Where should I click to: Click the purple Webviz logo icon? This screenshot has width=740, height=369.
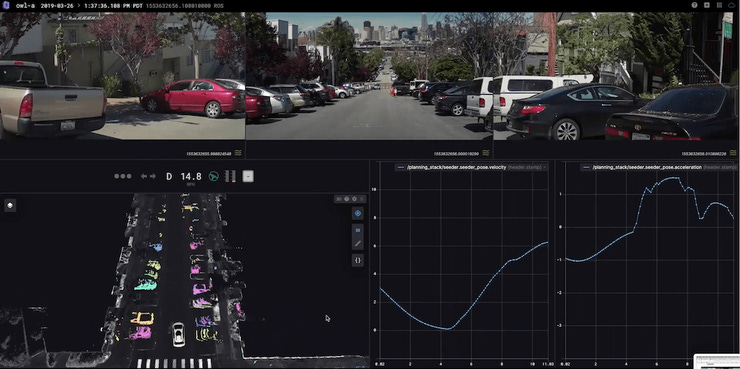tap(7, 5)
